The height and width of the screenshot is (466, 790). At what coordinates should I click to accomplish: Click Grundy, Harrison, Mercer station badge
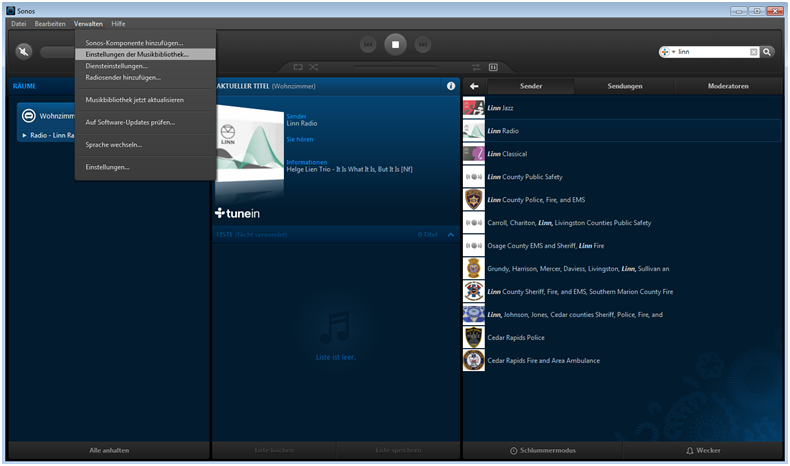(x=474, y=269)
